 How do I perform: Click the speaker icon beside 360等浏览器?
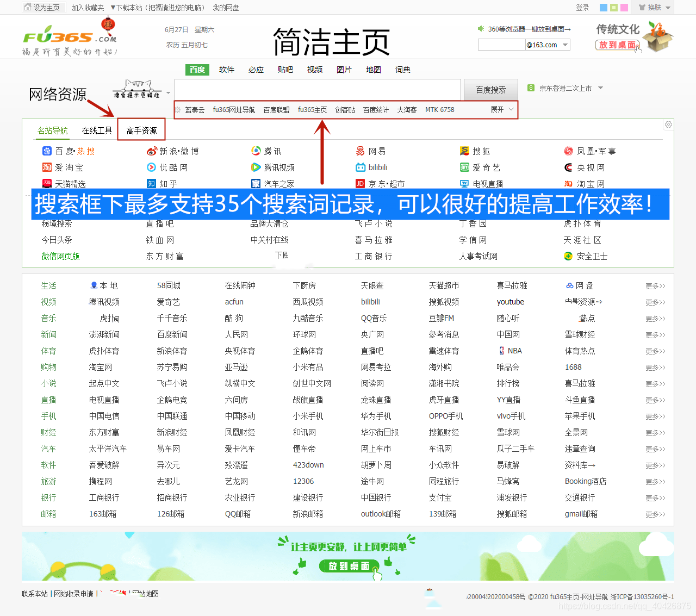click(481, 28)
